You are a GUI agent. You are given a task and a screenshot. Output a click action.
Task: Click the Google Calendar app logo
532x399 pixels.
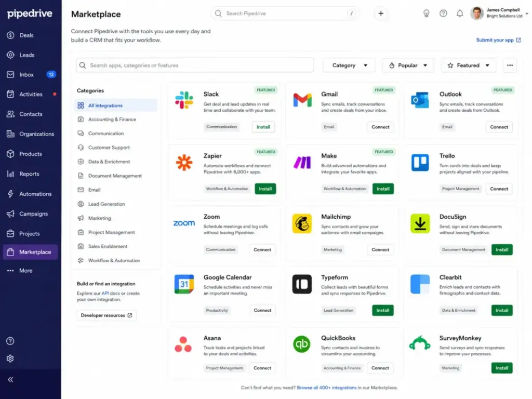pyautogui.click(x=184, y=284)
